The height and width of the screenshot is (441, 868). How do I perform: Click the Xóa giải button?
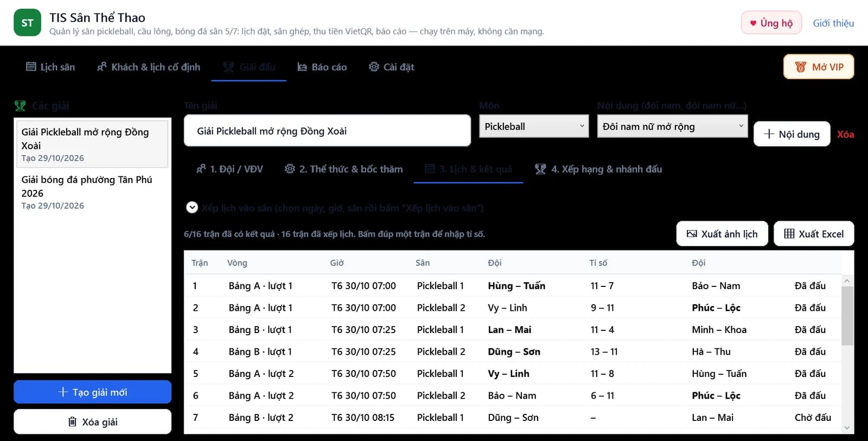(92, 421)
